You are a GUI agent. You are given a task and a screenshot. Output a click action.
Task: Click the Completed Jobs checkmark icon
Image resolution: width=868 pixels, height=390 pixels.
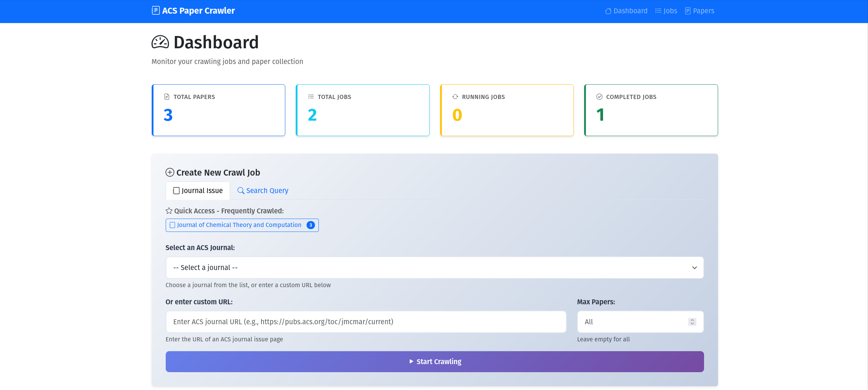[x=599, y=97]
